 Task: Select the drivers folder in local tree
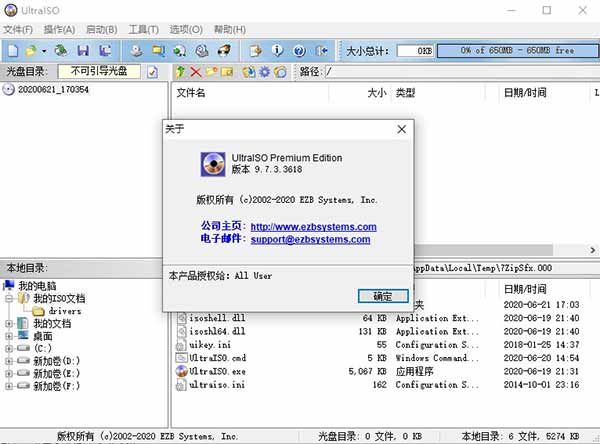[65, 311]
